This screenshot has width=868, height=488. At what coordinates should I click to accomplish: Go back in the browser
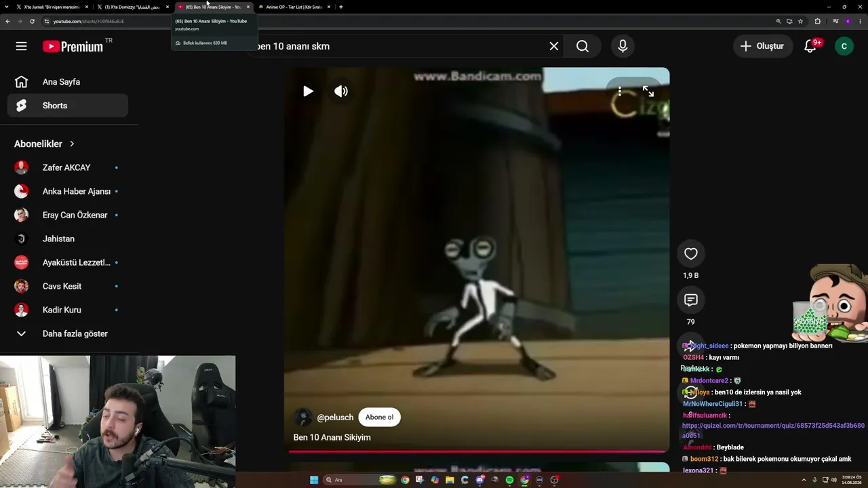click(7, 22)
